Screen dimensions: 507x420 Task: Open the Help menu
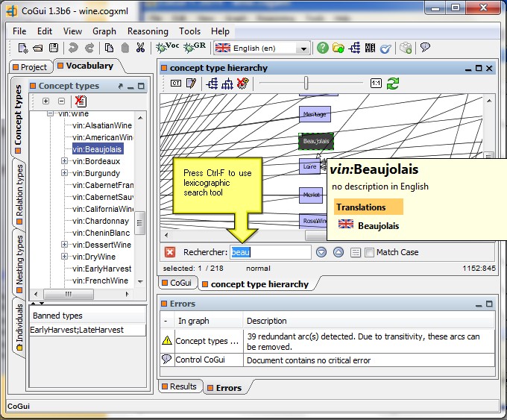point(220,31)
